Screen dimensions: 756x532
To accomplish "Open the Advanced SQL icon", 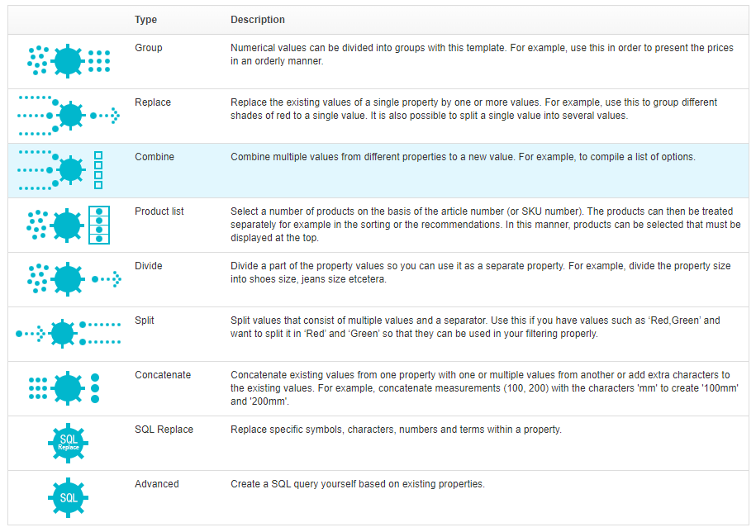I will point(69,498).
